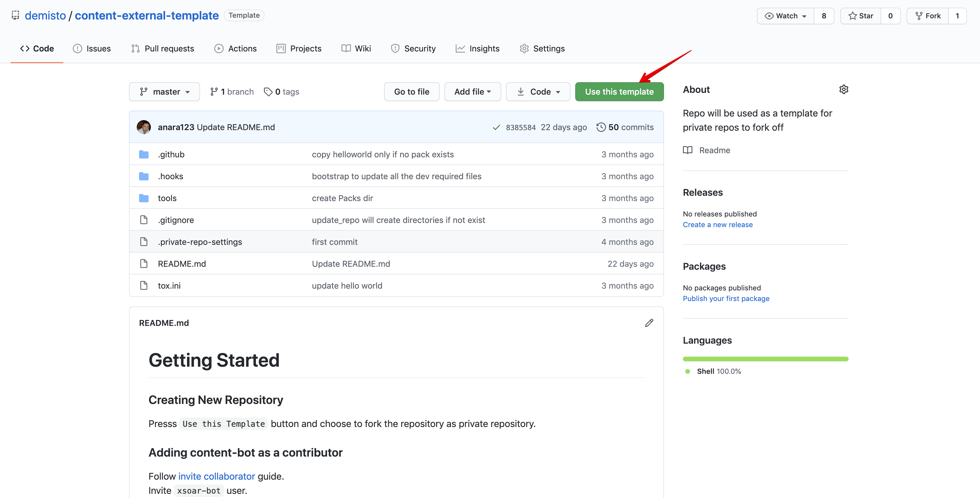Viewport: 980px width, 498px height.
Task: Switch to the Issues tab
Action: (92, 49)
